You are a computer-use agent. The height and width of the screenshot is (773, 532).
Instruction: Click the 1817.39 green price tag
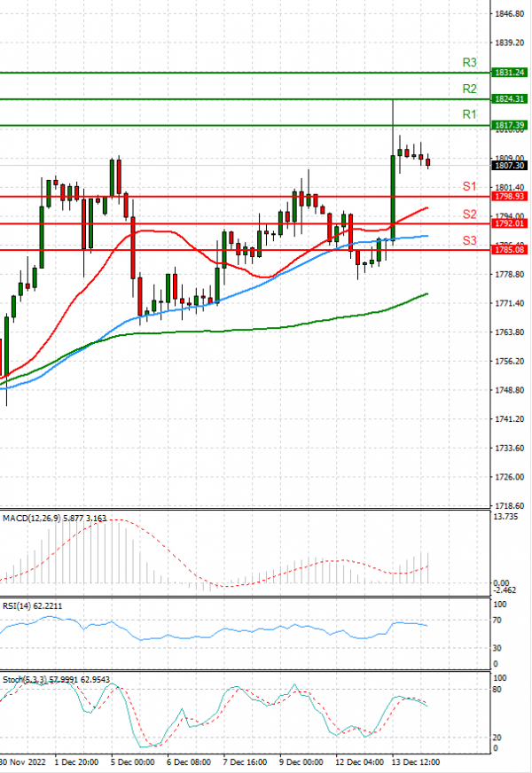coord(508,126)
